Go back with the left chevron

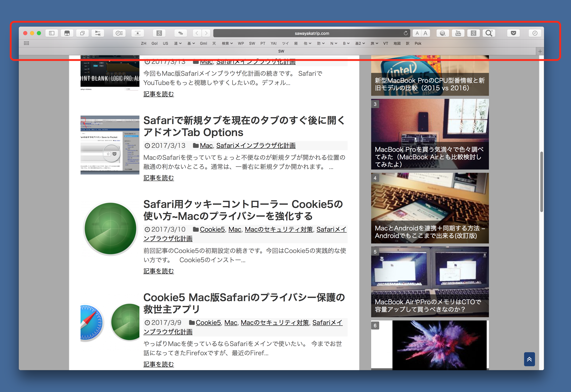pyautogui.click(x=197, y=33)
